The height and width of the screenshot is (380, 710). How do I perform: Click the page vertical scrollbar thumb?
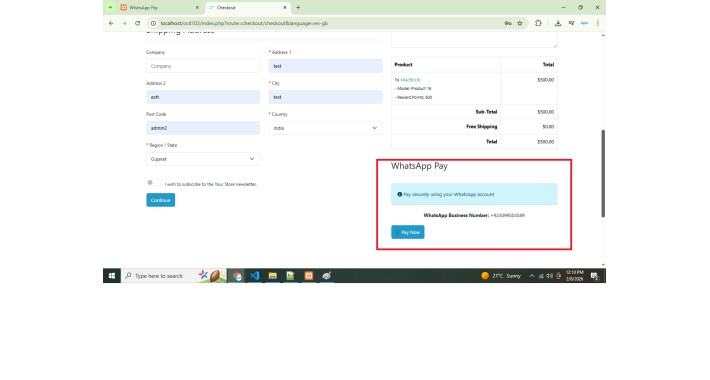[x=603, y=173]
